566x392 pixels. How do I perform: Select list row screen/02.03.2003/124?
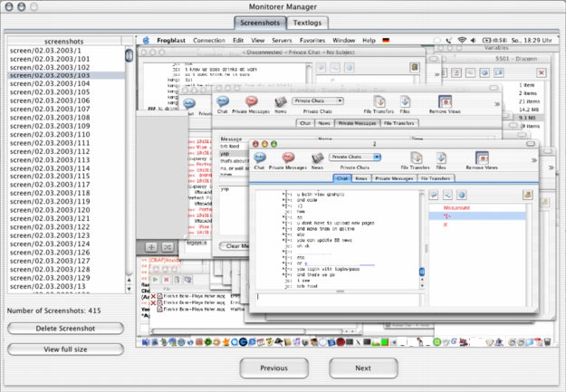click(66, 244)
